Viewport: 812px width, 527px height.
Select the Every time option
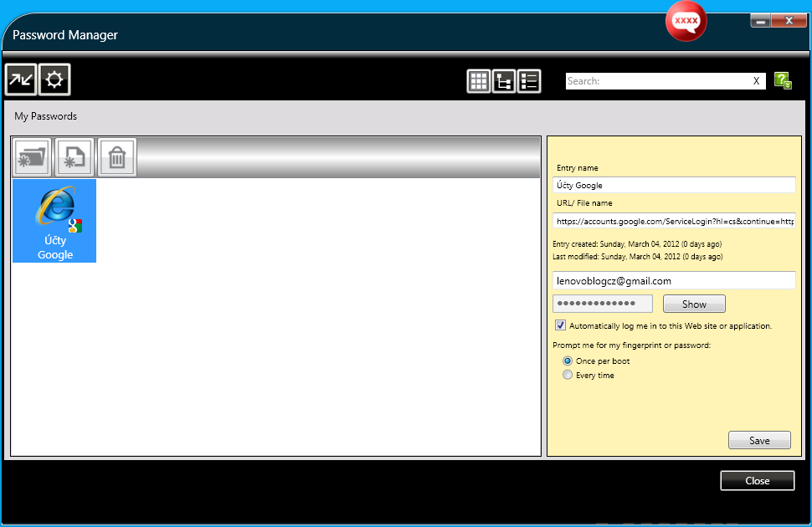(568, 376)
